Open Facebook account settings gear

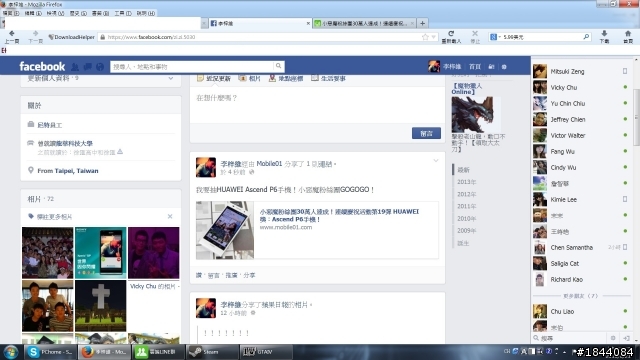(504, 67)
